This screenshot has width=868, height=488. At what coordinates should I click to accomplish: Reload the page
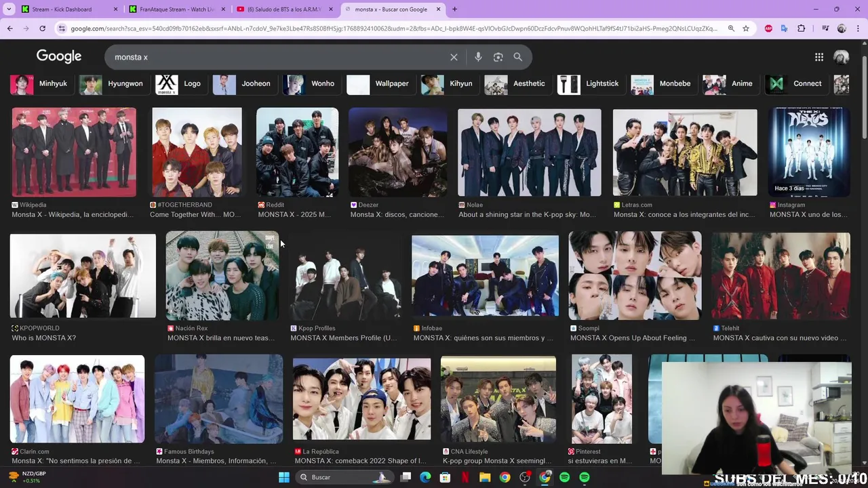pos(42,28)
